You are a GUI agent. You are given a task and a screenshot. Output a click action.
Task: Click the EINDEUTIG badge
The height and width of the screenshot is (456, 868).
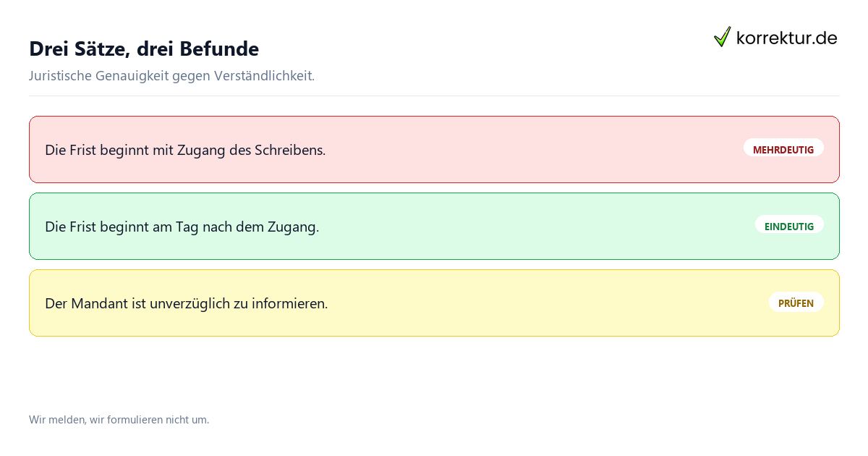point(789,227)
